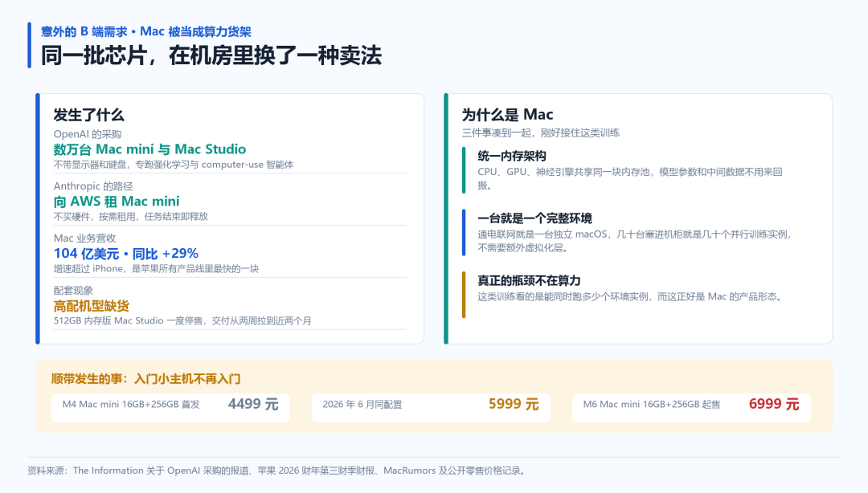This screenshot has height=493, width=868.
Task: Select the heading 真正的瓶颈不在算力
Action: coord(529,280)
